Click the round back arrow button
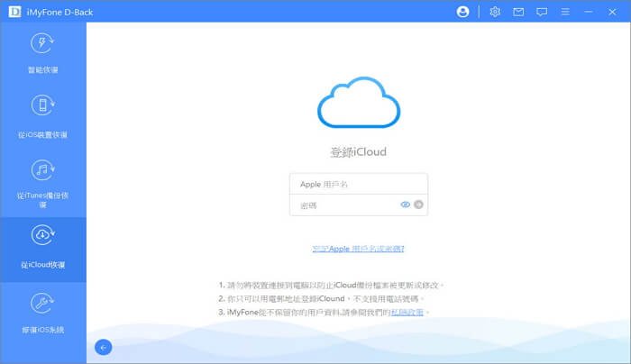631x364 pixels. pos(103,347)
